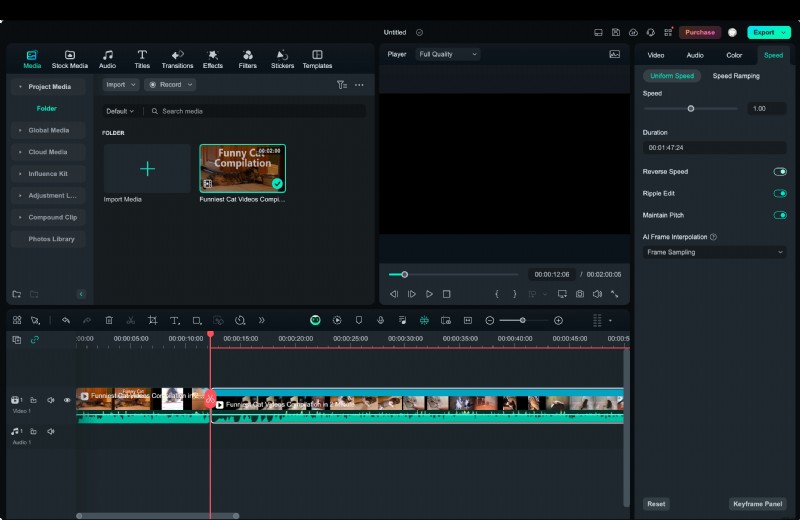Expand the Frame Sampling dropdown
Screen dimensions: 800x520
(x=714, y=252)
